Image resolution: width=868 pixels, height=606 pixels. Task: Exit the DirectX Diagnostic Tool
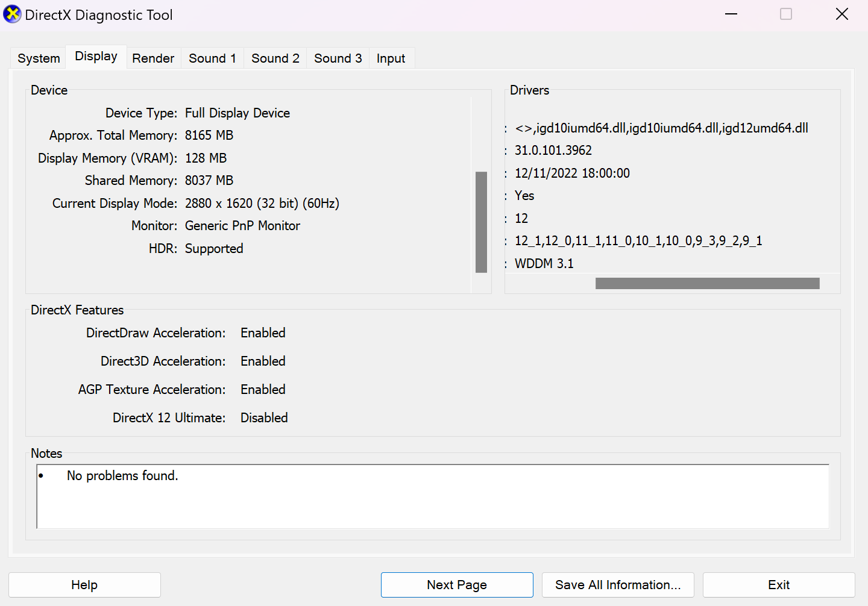(x=778, y=584)
